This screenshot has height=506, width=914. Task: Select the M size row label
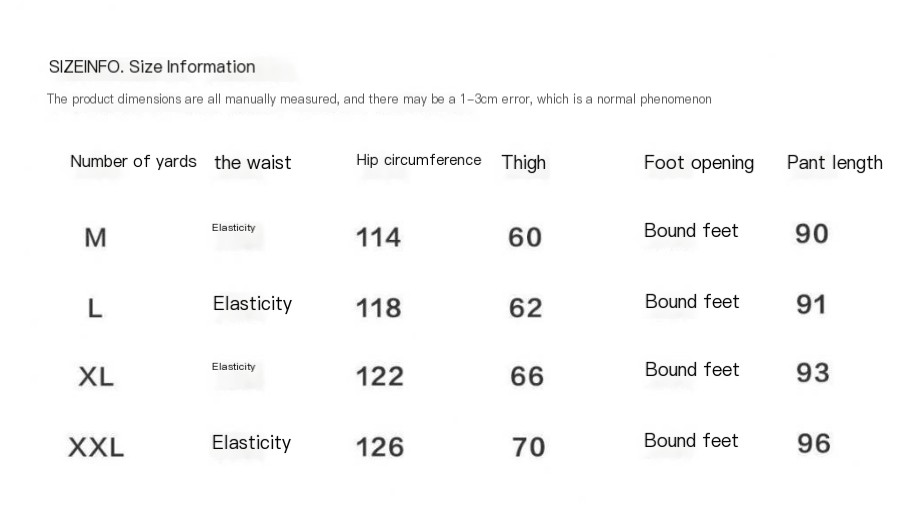coord(96,238)
